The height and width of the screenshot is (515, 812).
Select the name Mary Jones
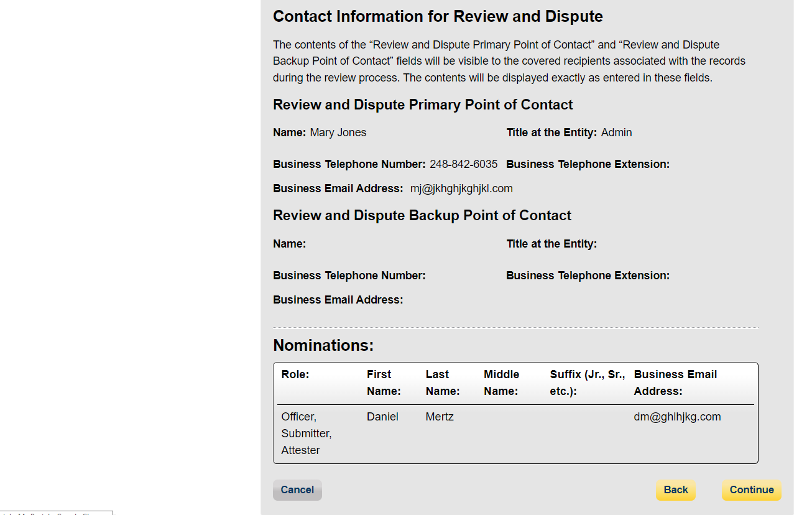pos(338,132)
